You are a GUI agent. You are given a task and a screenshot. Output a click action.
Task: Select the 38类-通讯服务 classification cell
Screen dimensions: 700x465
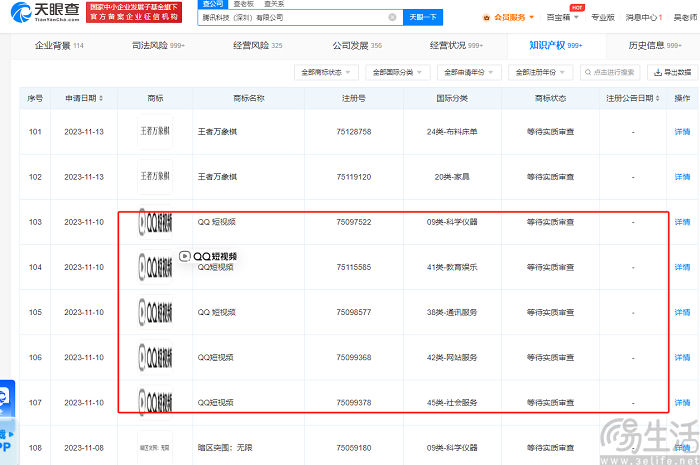[452, 312]
